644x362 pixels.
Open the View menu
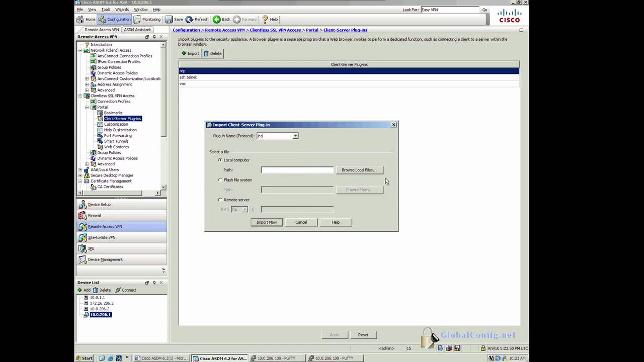[92, 10]
